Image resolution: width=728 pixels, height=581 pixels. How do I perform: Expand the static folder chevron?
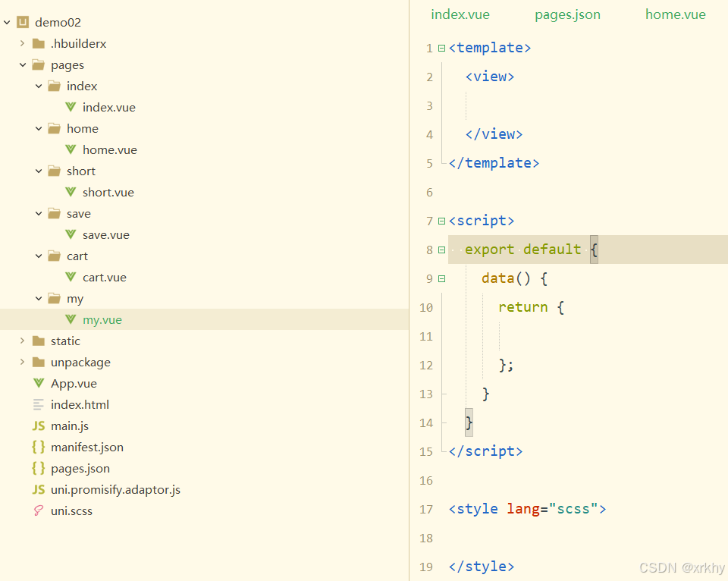click(22, 341)
